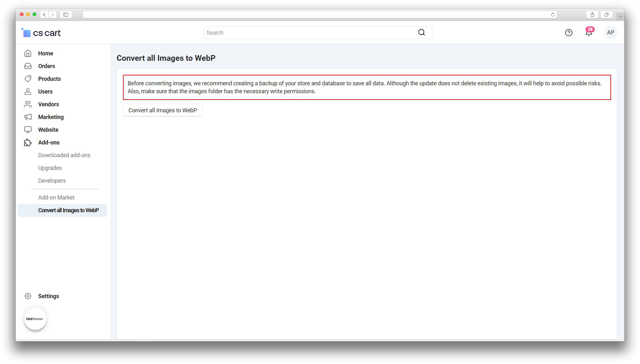Click the cs cart logo
The height and width of the screenshot is (364, 640).
[x=41, y=33]
